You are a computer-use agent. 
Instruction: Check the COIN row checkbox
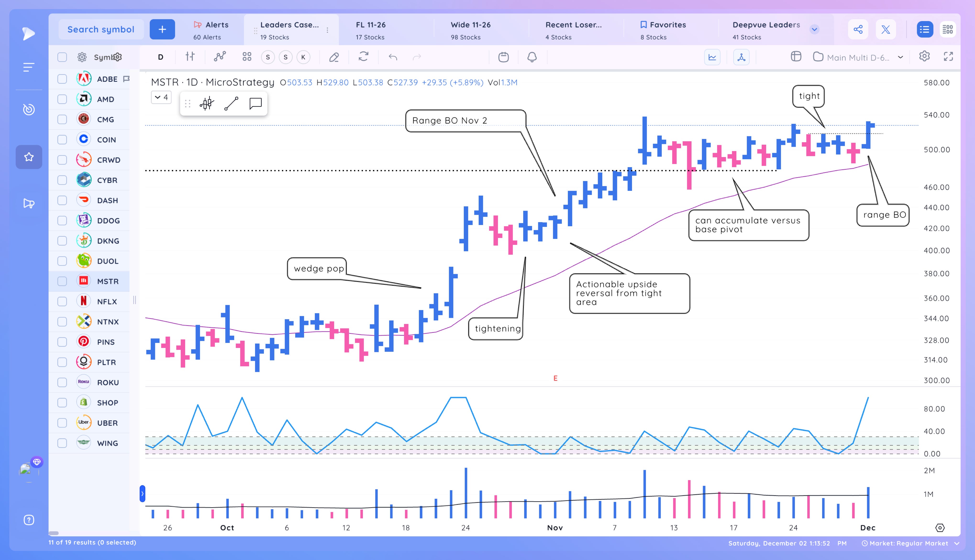[x=62, y=140]
